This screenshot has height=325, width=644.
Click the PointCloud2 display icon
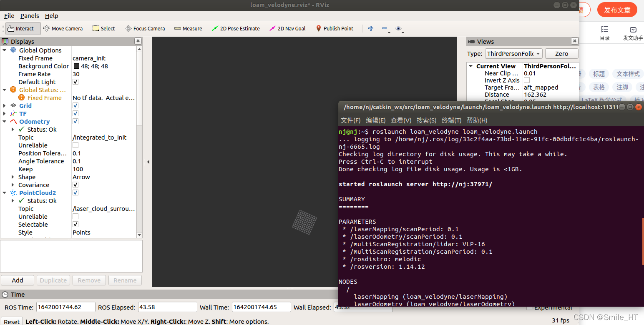[x=13, y=192]
